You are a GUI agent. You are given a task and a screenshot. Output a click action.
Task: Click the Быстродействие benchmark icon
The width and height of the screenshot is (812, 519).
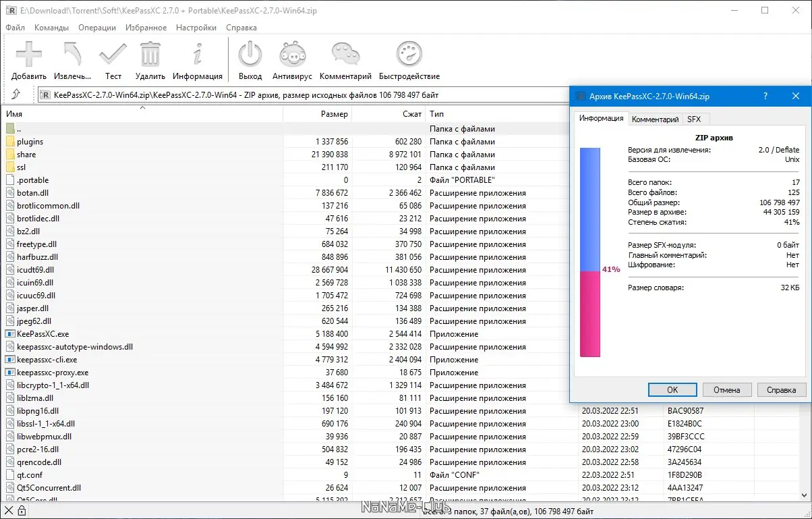409,55
